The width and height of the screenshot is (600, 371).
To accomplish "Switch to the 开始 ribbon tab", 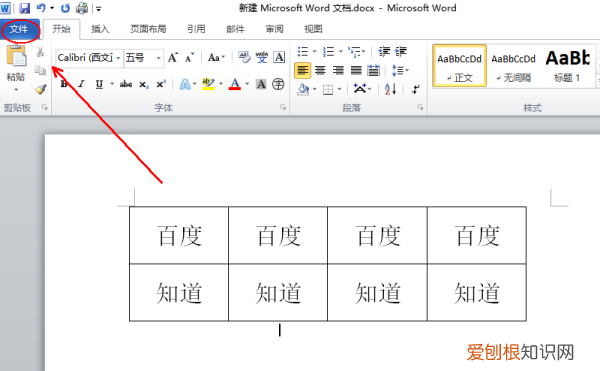I will (x=61, y=29).
